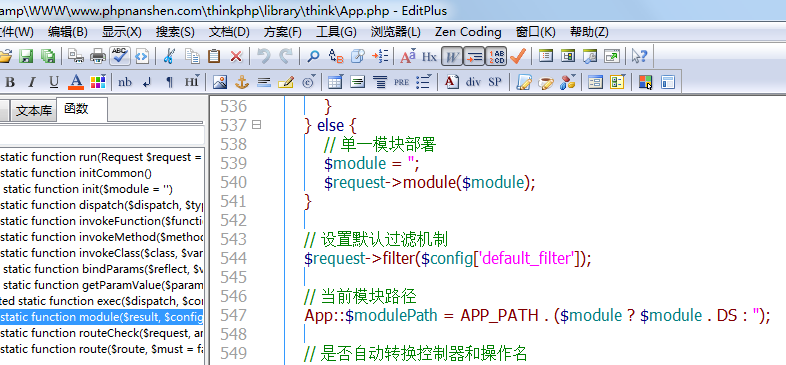The image size is (786, 365).
Task: Click the Save file icon
Action: [26, 56]
